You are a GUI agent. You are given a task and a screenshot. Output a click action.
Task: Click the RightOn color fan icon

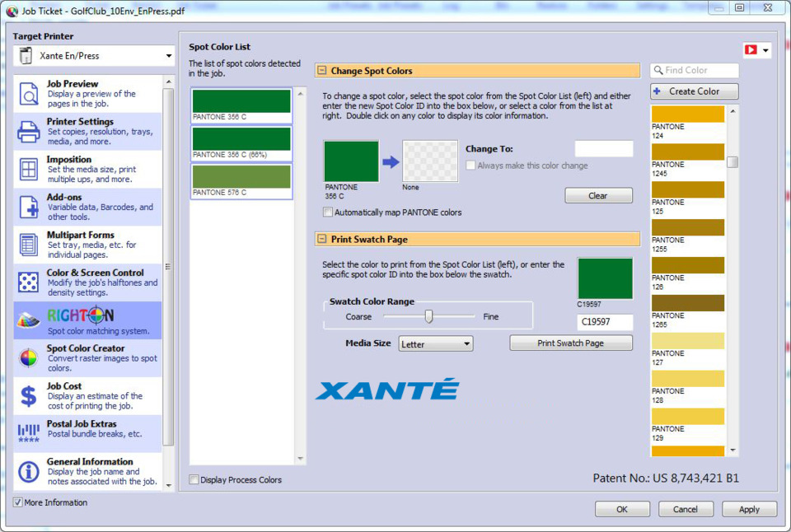28,320
